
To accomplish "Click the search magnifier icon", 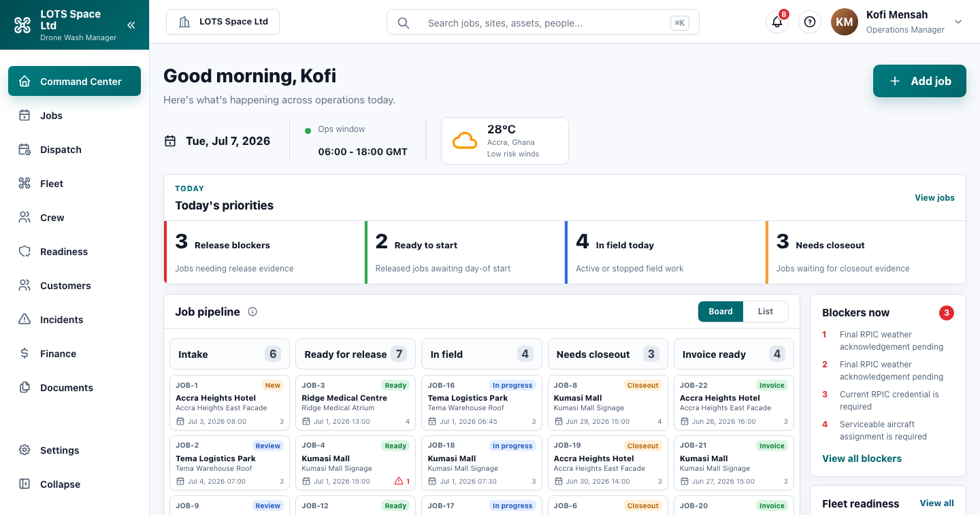I will point(404,23).
